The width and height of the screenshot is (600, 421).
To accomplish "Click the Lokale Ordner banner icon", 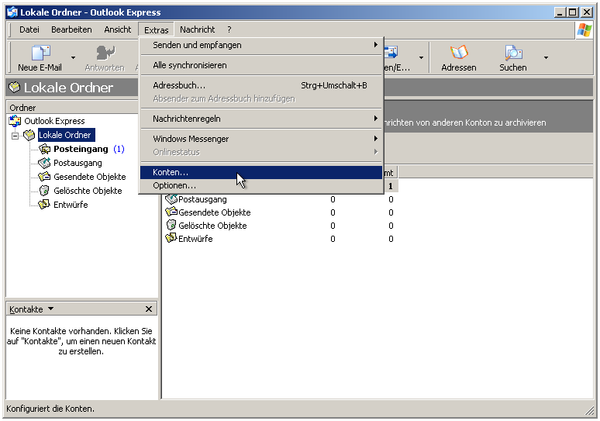I will pyautogui.click(x=14, y=87).
